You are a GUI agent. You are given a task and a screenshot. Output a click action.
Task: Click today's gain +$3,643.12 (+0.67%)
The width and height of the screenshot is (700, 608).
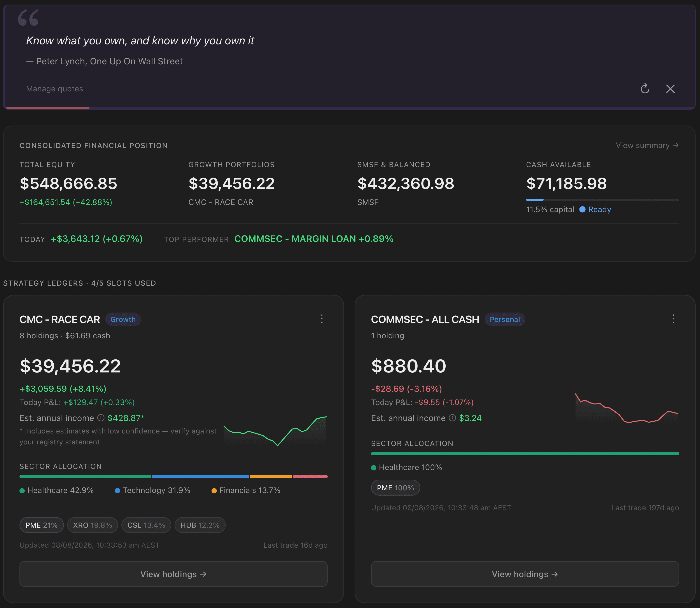(x=97, y=239)
